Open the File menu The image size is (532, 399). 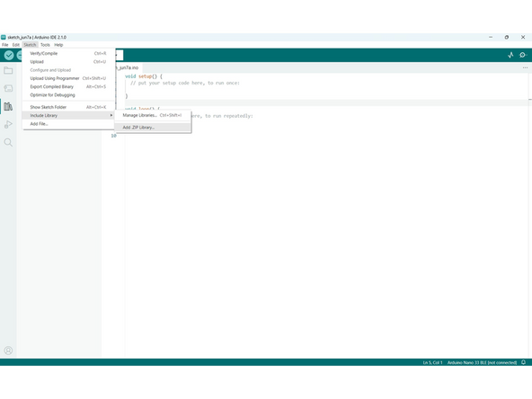click(x=5, y=45)
